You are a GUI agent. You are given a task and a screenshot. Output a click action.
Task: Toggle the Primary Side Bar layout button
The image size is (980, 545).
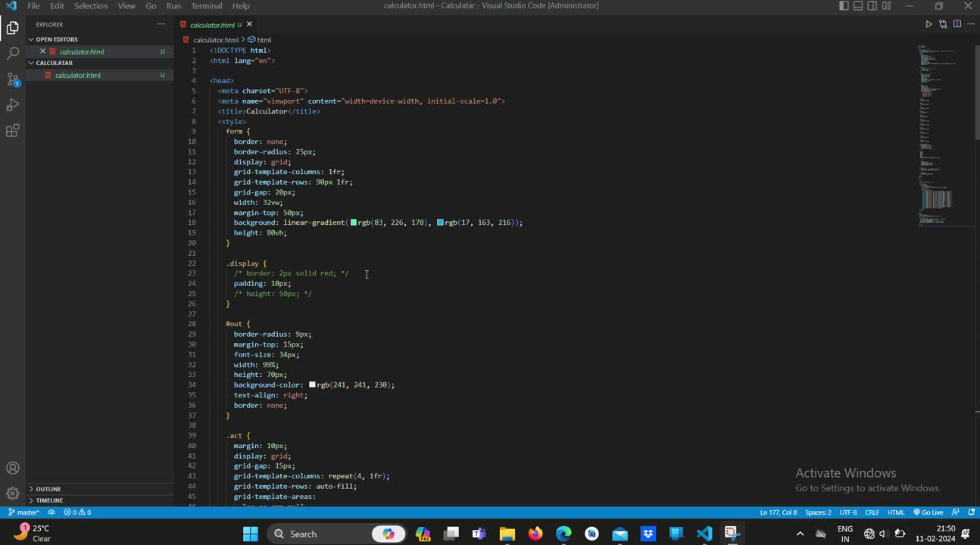point(844,6)
